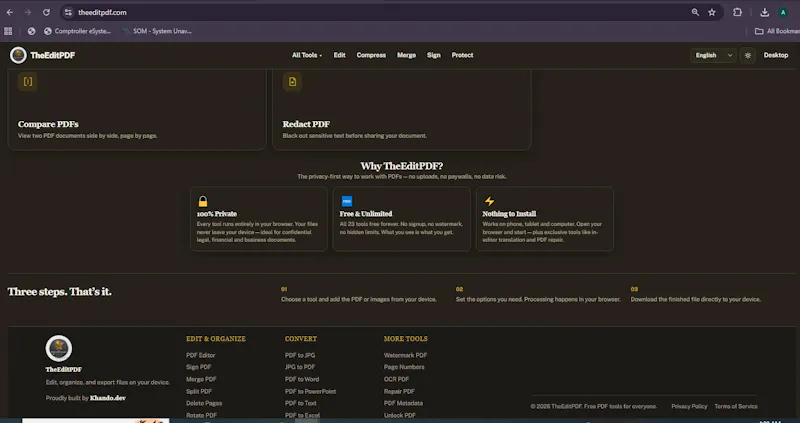
Task: Click the EDIT & ORGANIZE footer heading
Action: [x=216, y=339]
